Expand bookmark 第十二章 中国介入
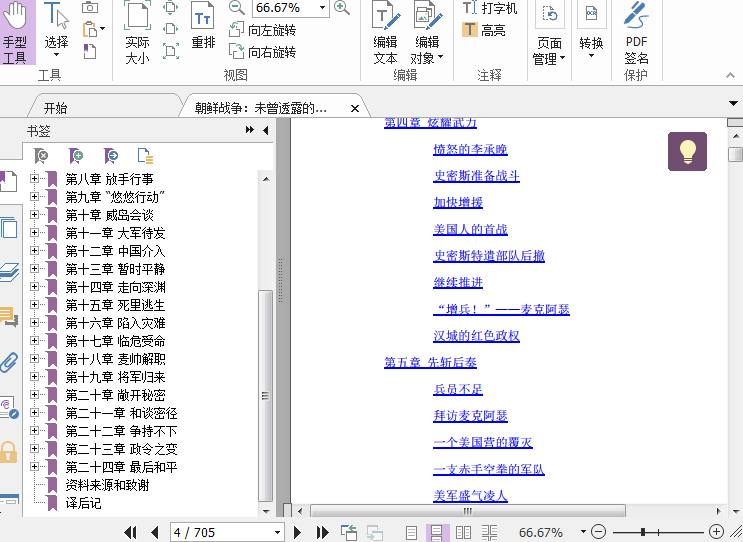Viewport: 743px width, 542px height. point(34,251)
